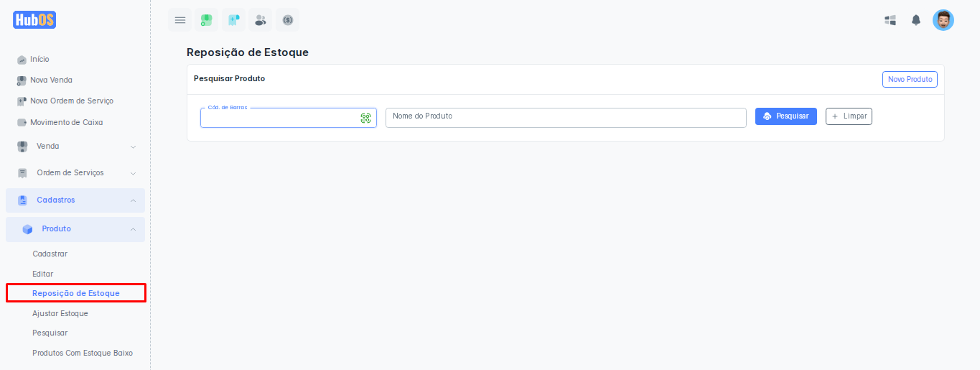Image resolution: width=980 pixels, height=370 pixels.
Task: Collapse the Cadastros section
Action: [75, 200]
